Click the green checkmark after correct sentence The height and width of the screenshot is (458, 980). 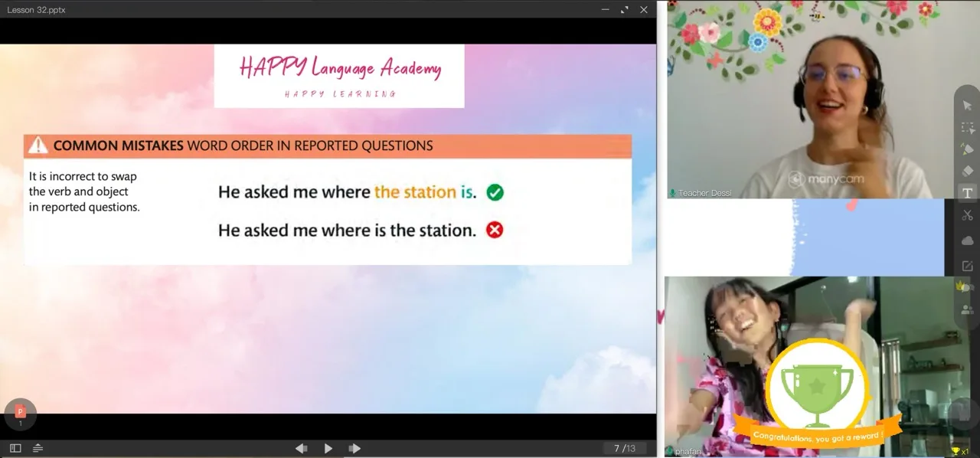tap(495, 192)
